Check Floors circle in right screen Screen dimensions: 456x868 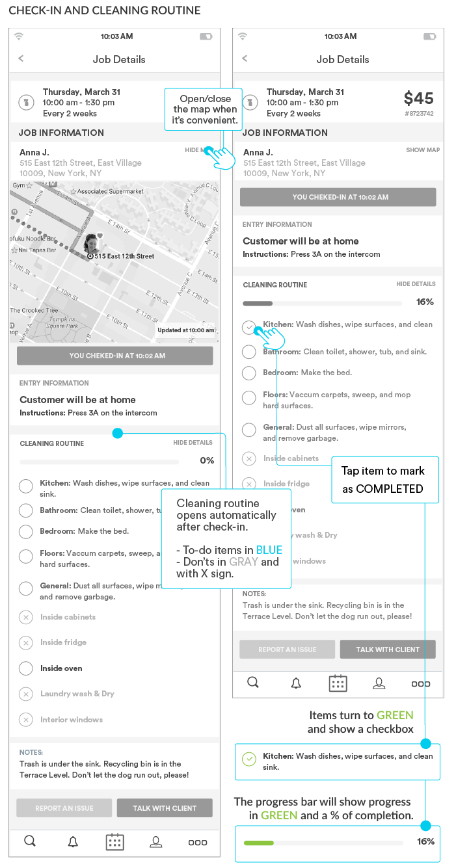248,397
